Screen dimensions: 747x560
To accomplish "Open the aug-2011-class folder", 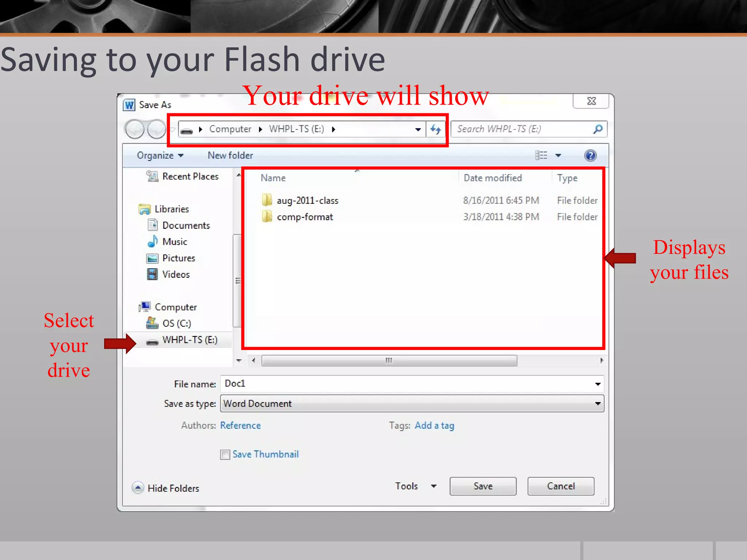I will pyautogui.click(x=307, y=201).
